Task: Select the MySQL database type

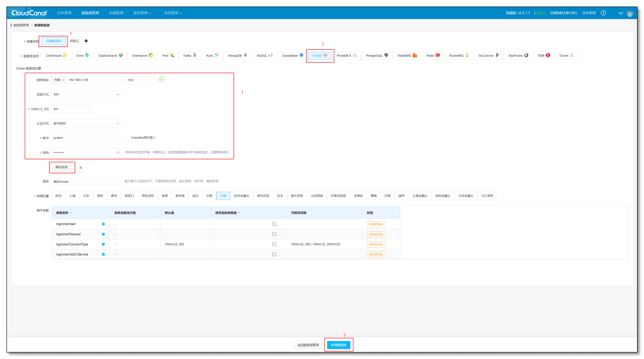Action: (264, 56)
